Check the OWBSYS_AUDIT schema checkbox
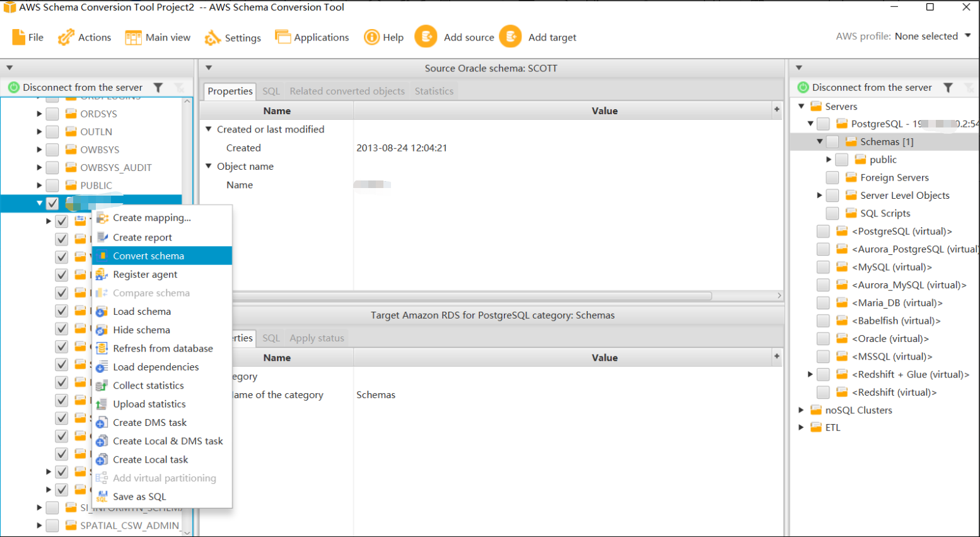Screen dimensions: 980x537 pyautogui.click(x=52, y=167)
